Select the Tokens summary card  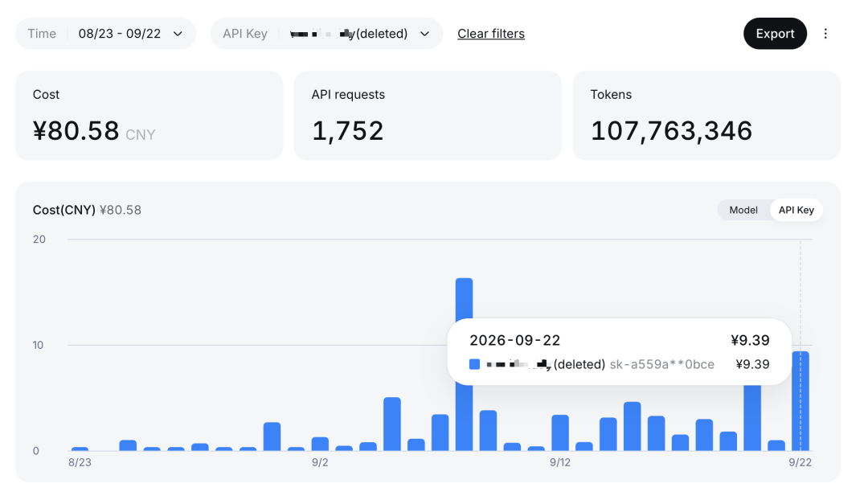click(x=706, y=116)
